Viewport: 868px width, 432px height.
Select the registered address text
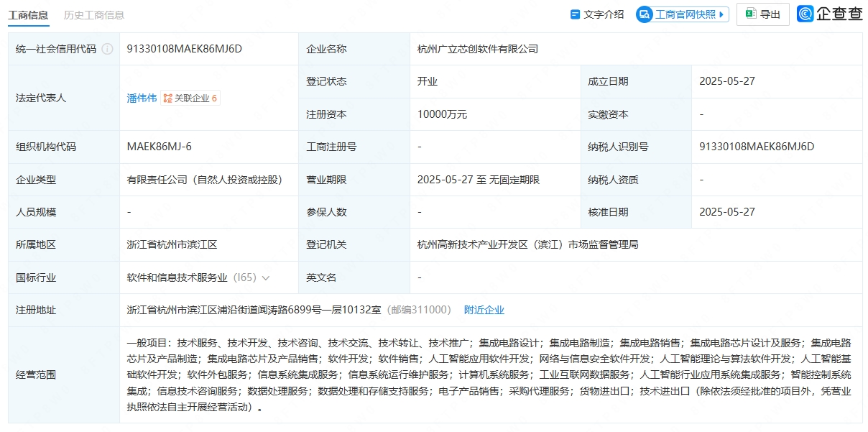(254, 310)
